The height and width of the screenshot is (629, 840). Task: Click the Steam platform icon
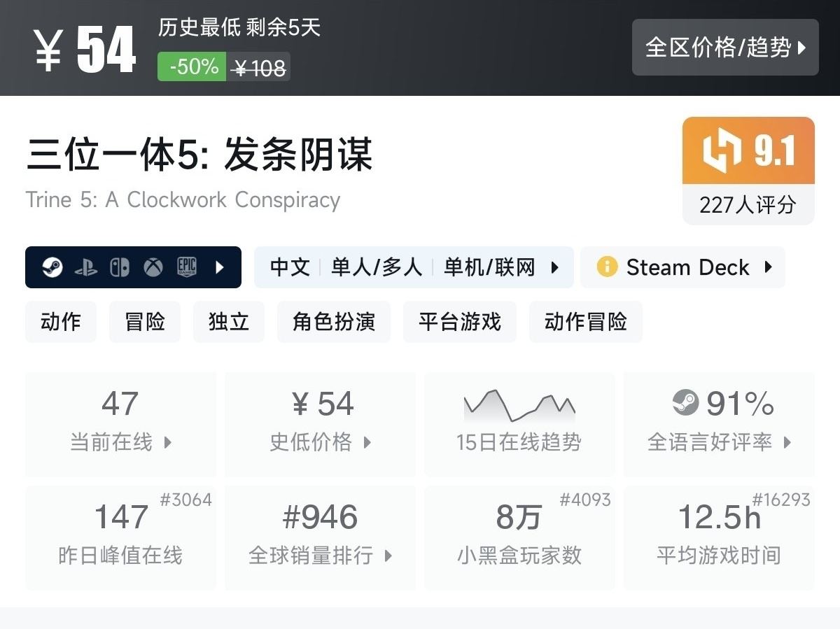(x=52, y=267)
